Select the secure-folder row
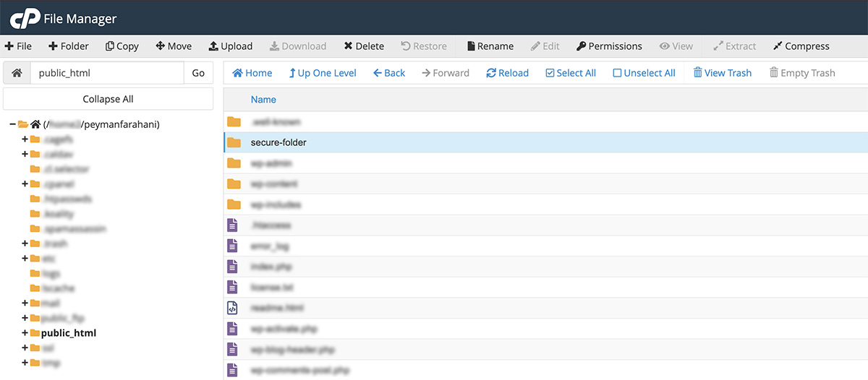Viewport: 868px width, 380px height. (278, 143)
